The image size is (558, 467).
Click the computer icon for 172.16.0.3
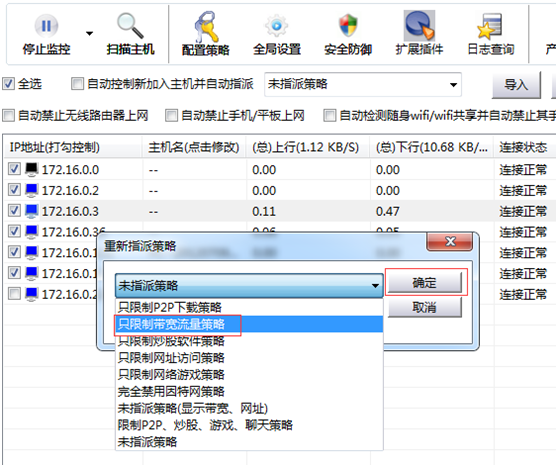(32, 211)
